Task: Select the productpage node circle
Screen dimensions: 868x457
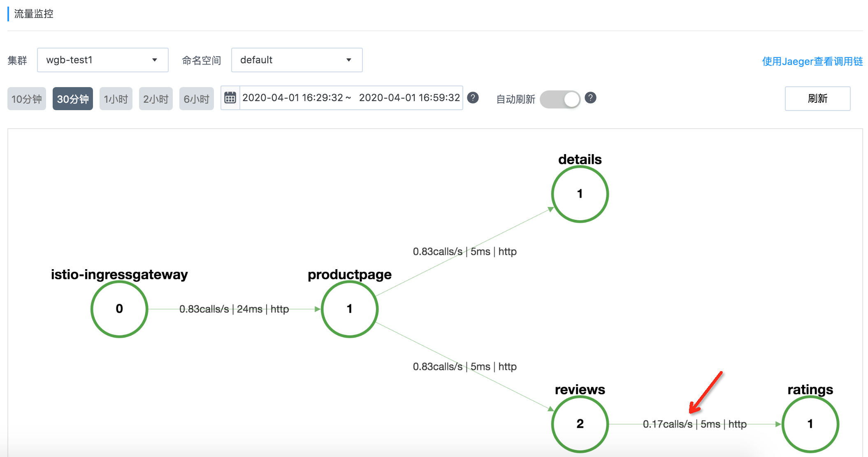Action: [349, 309]
